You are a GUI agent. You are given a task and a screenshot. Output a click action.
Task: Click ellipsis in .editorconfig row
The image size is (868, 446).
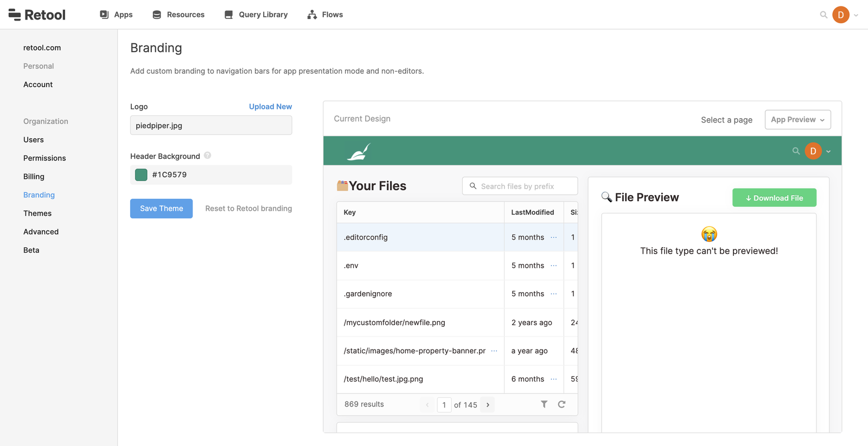pyautogui.click(x=553, y=237)
